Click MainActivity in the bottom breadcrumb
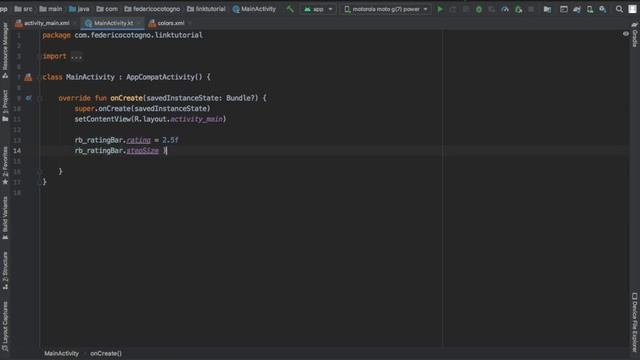Image resolution: width=640 pixels, height=360 pixels. pos(62,353)
